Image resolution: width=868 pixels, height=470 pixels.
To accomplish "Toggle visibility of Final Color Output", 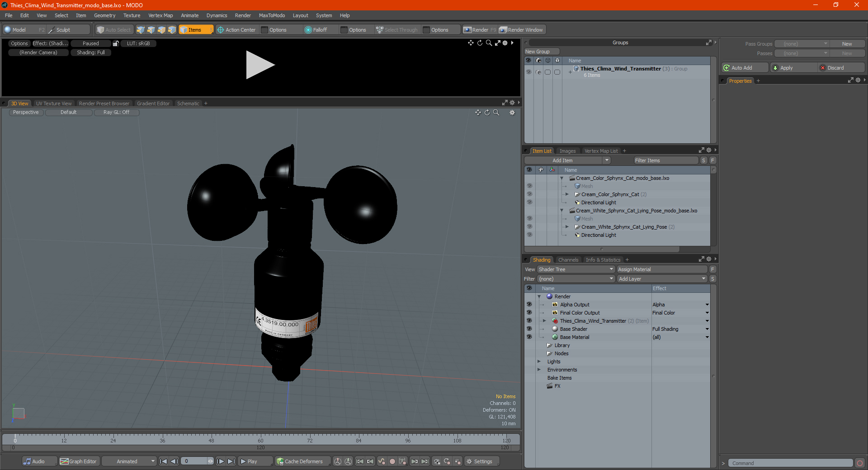I will click(x=529, y=313).
